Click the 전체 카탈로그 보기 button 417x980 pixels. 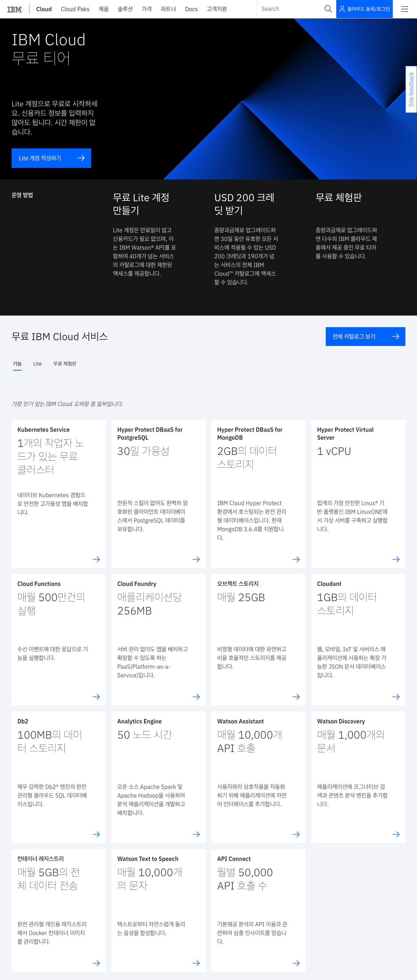(x=365, y=336)
